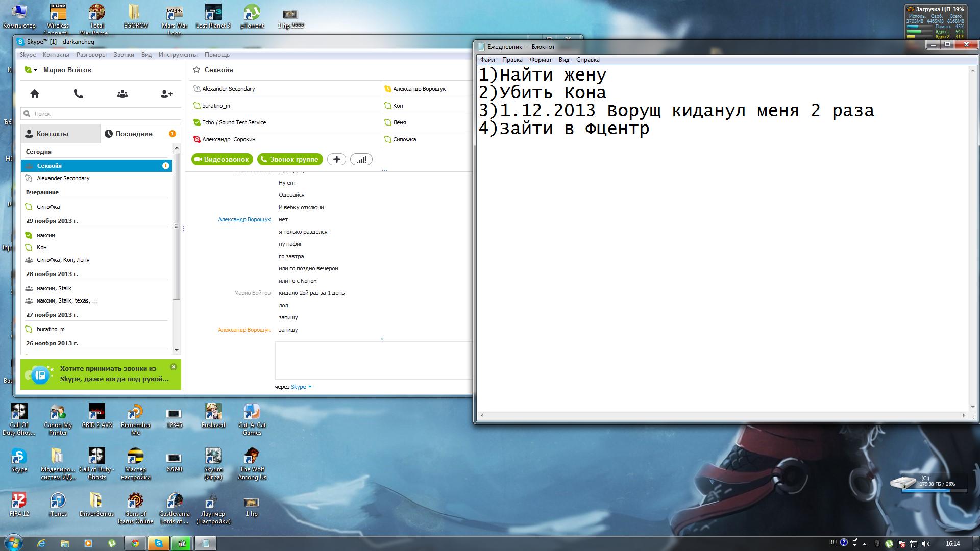980x551 pixels.
Task: Close the green Skype promo banner
Action: click(x=174, y=367)
